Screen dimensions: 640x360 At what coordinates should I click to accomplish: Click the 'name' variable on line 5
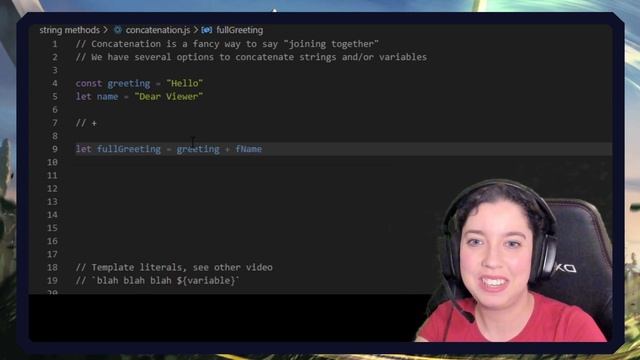(x=107, y=96)
